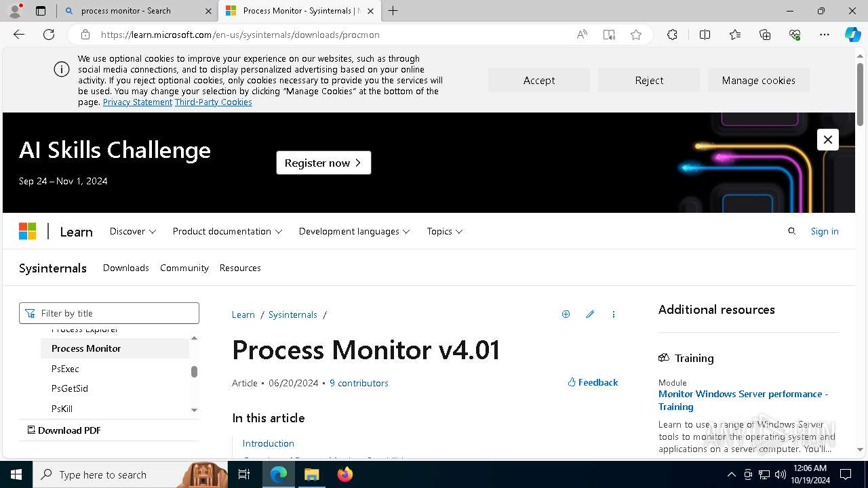
Task: Click the Filter by title field
Action: pos(109,313)
